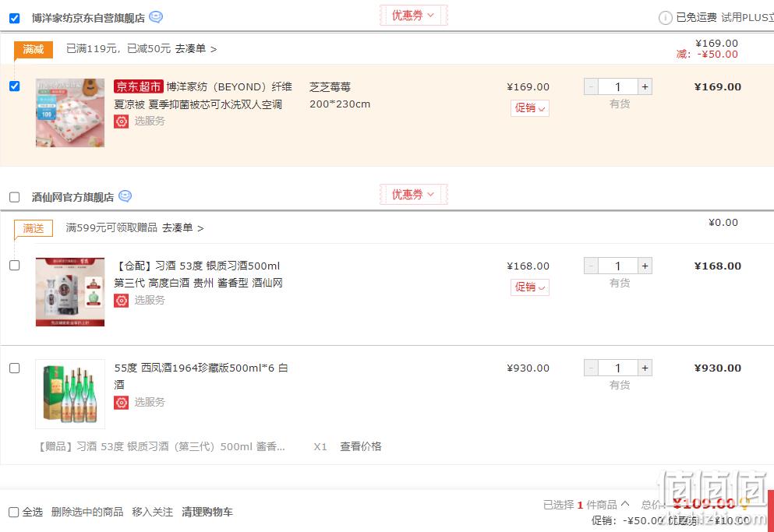Select 酒仙网官方旗舰店 store checkbox
Viewport: 774px width, 532px height.
point(14,197)
